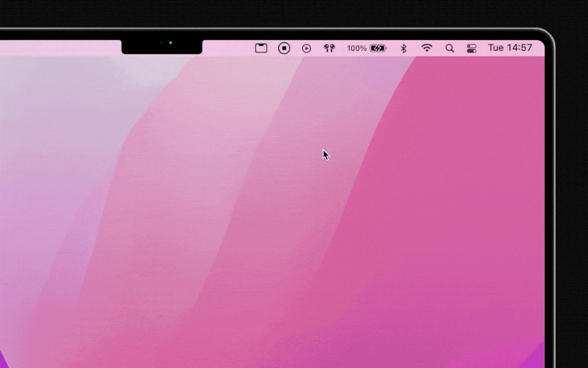Open the Wi-Fi menu

(x=427, y=48)
